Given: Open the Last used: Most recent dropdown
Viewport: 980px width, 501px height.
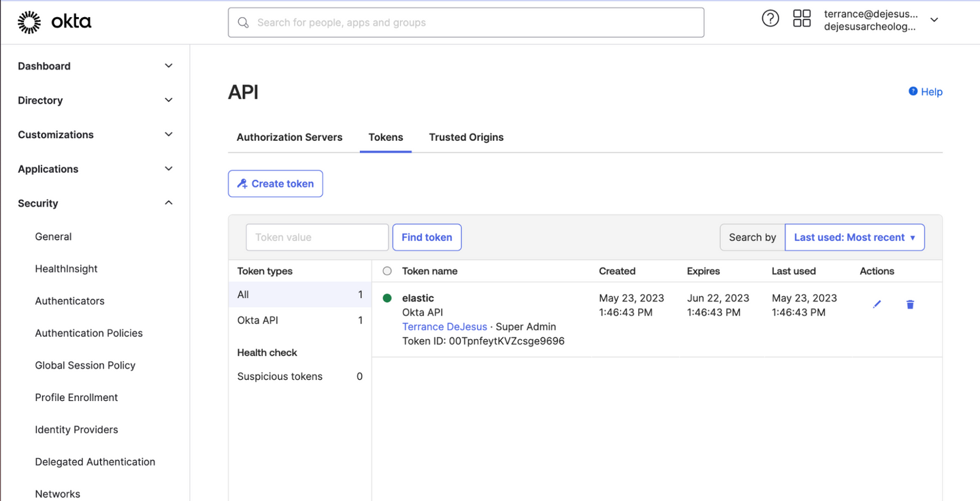Looking at the screenshot, I should point(854,238).
